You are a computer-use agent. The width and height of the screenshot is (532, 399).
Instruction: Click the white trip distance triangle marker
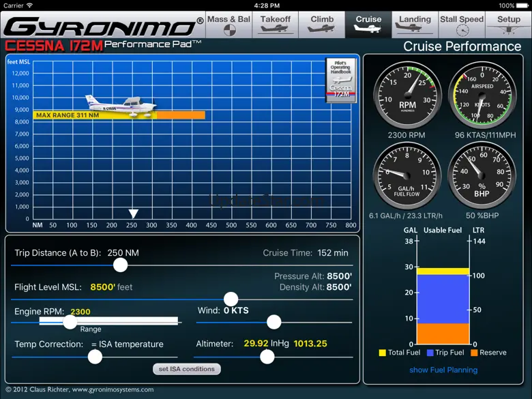pyautogui.click(x=134, y=214)
